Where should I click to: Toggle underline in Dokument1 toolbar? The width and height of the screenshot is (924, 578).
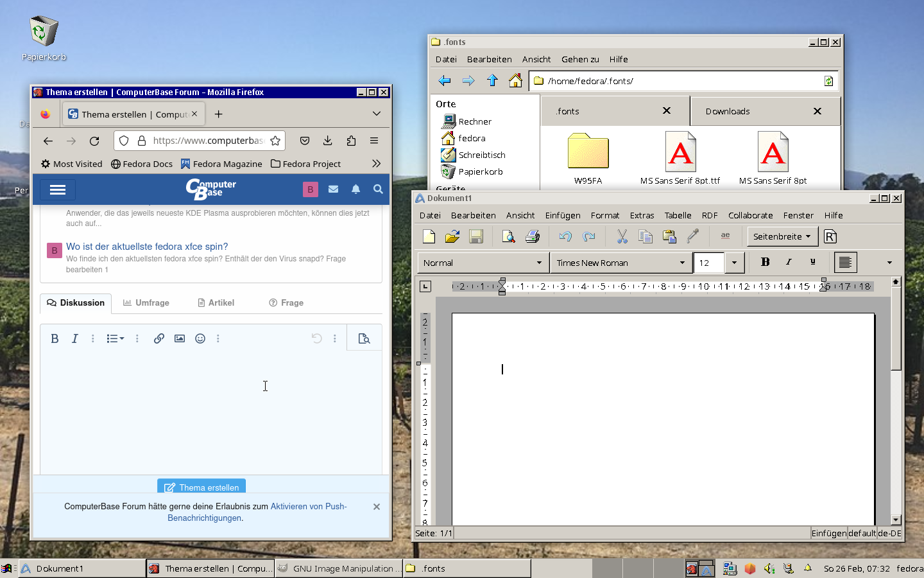coord(812,262)
